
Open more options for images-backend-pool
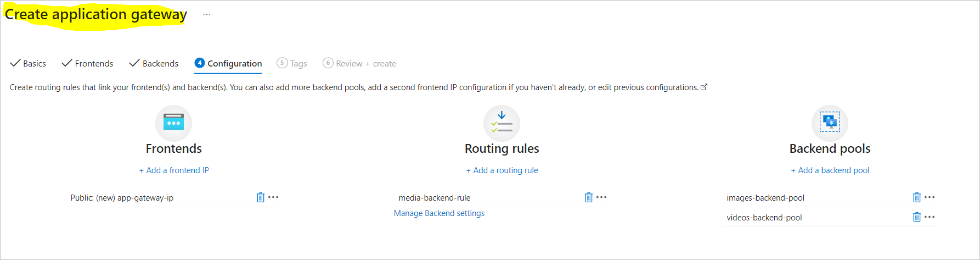click(x=930, y=197)
